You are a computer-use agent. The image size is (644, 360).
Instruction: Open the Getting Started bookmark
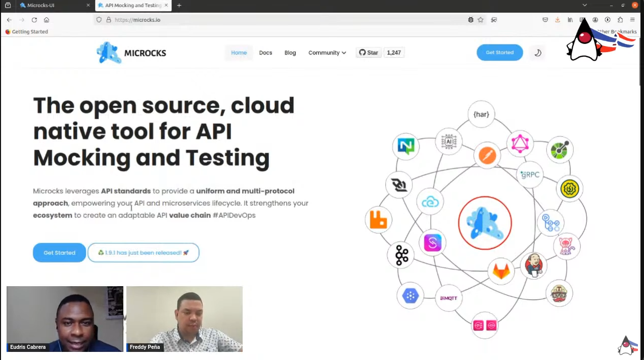pos(26,31)
